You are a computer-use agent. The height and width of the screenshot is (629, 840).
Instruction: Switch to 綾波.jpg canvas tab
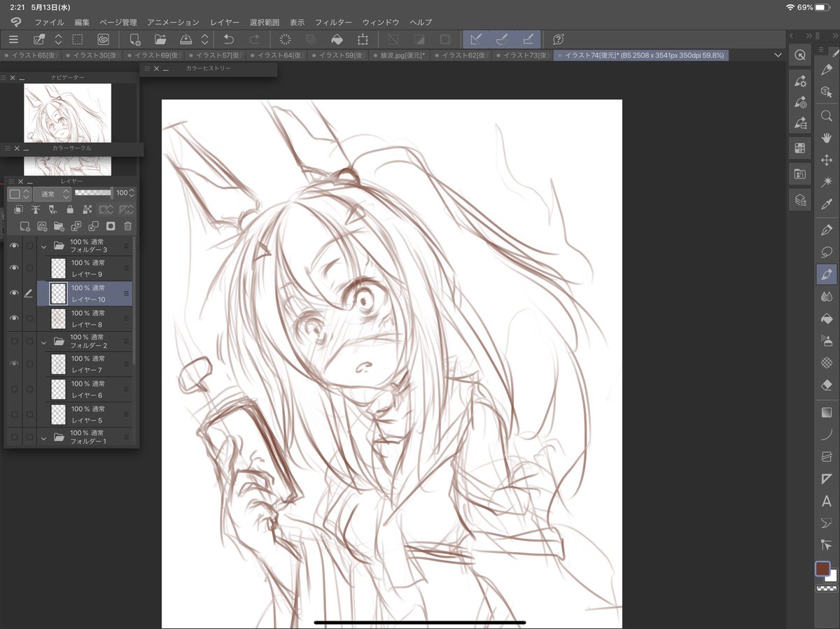click(400, 55)
